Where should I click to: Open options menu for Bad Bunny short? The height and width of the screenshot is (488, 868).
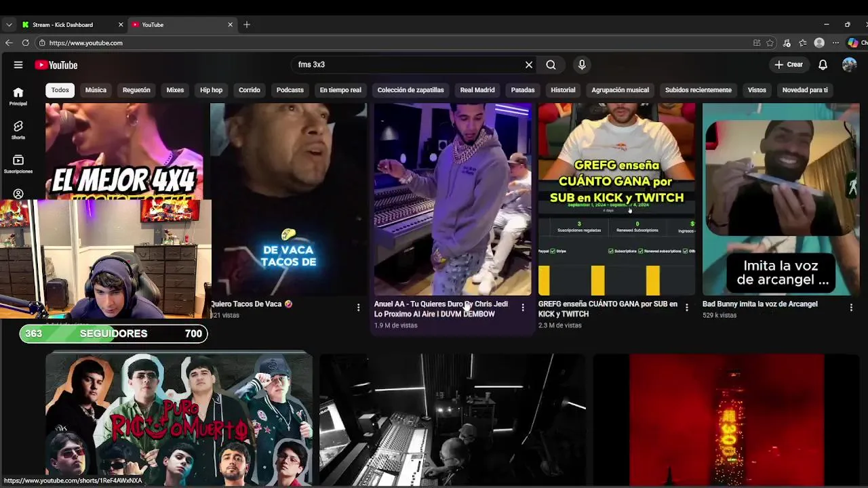pyautogui.click(x=851, y=308)
